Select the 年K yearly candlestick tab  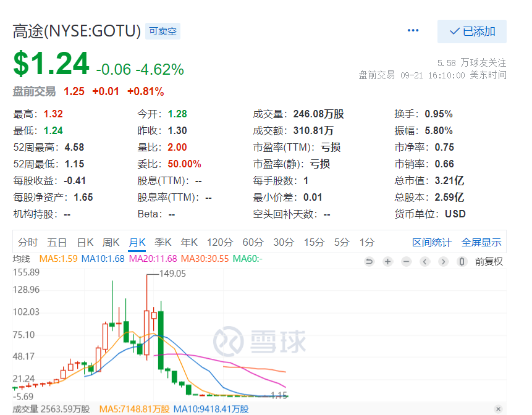coord(189,243)
